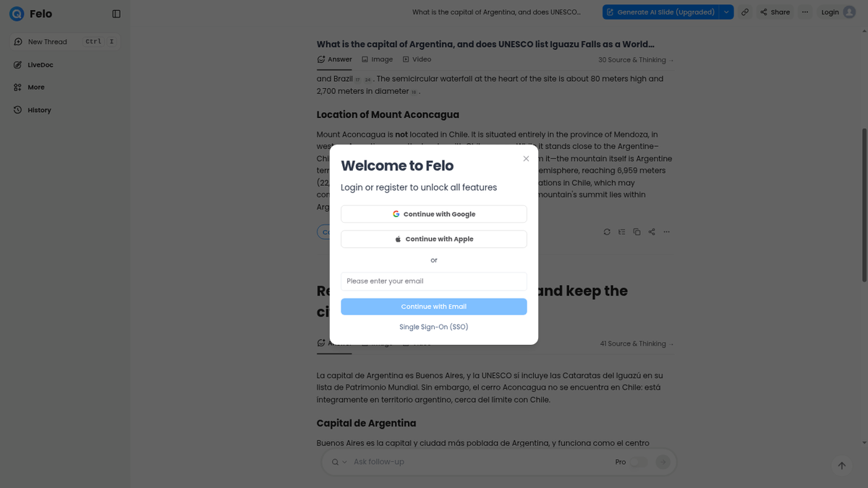868x488 pixels.
Task: Jump to top with up-arrow button
Action: point(842,466)
